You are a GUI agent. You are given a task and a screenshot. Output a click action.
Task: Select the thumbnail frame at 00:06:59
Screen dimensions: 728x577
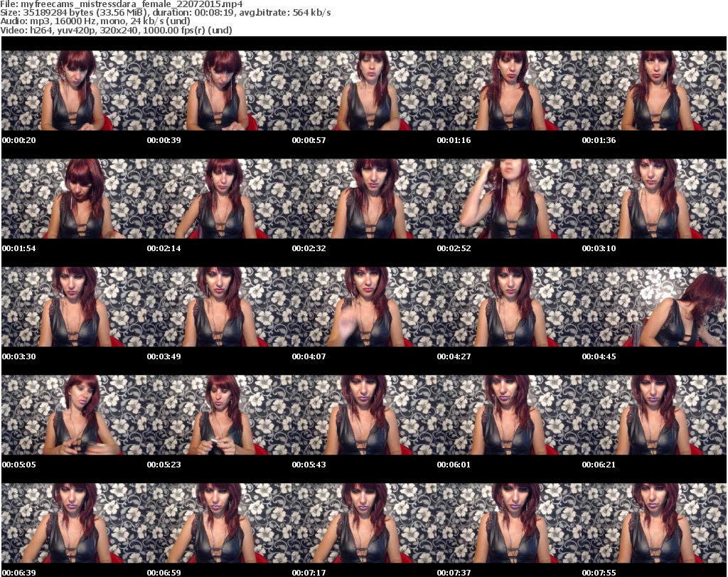click(x=219, y=523)
